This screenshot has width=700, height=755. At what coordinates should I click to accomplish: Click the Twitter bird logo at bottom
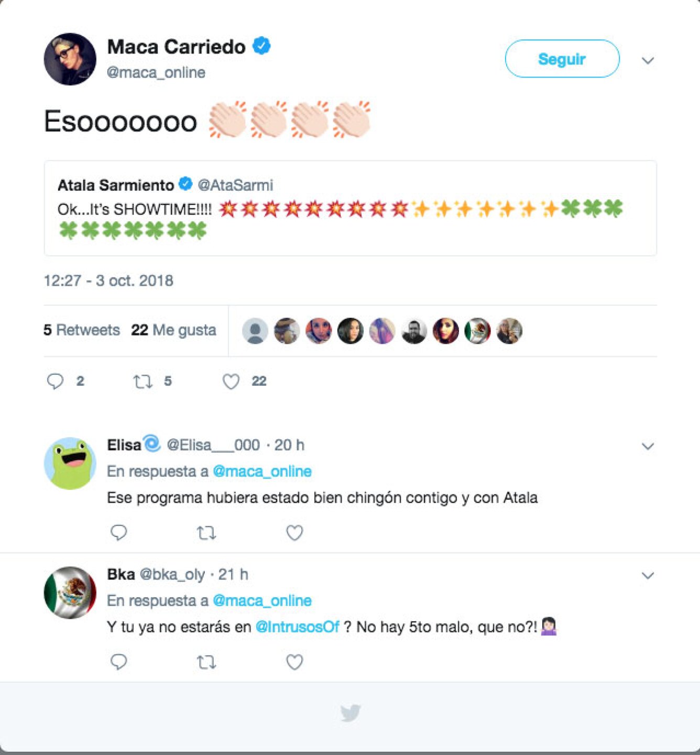pos(350,713)
